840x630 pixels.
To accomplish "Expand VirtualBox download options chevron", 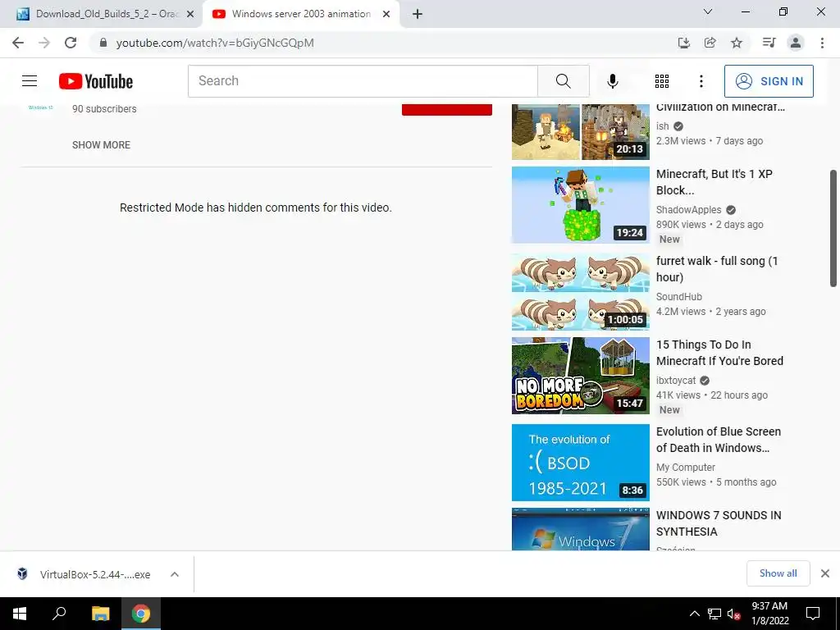I will click(175, 574).
